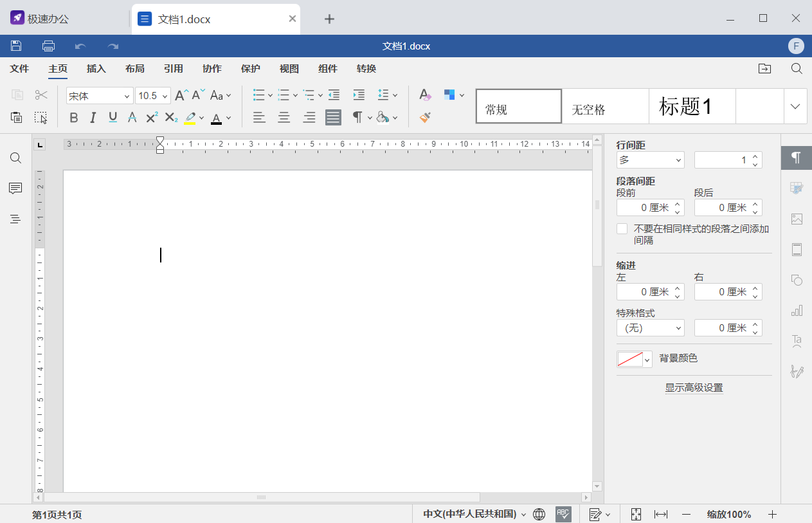
Task: Open image settings panel icon
Action: coord(797,219)
